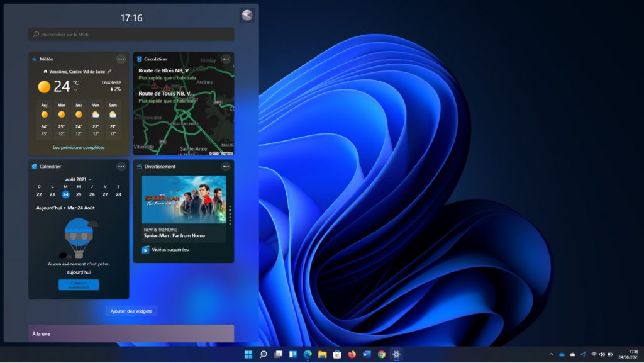Toggle the Widgets panel taskbar button
Viewport: 644px width, 363px height.
click(x=292, y=354)
